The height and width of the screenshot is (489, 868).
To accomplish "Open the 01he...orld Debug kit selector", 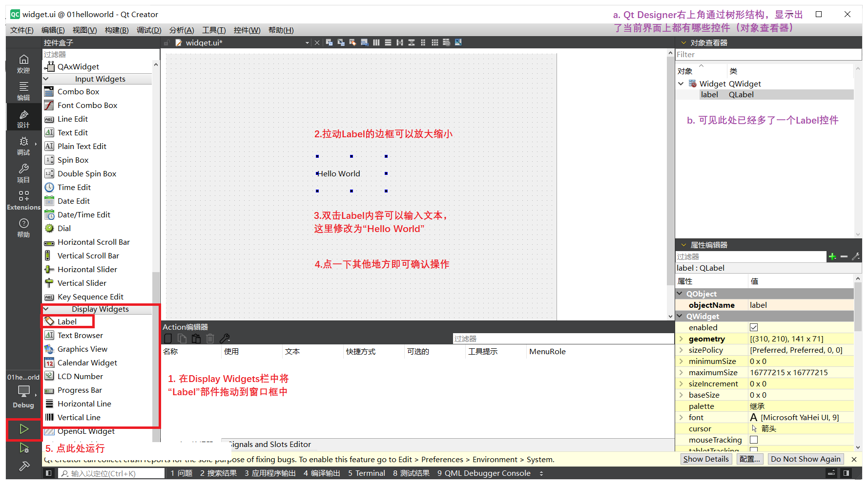I will pos(23,391).
